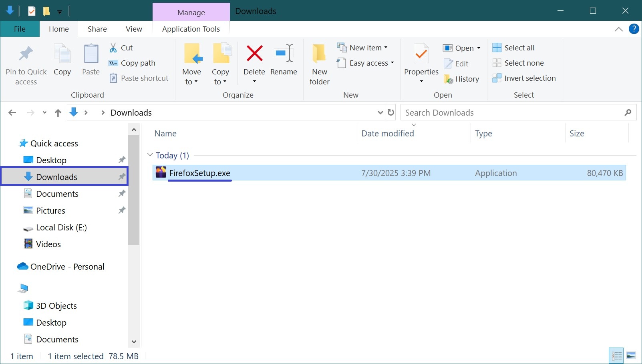Image resolution: width=642 pixels, height=364 pixels.
Task: Click the quick access toolbar new folder icon
Action: coord(46,11)
